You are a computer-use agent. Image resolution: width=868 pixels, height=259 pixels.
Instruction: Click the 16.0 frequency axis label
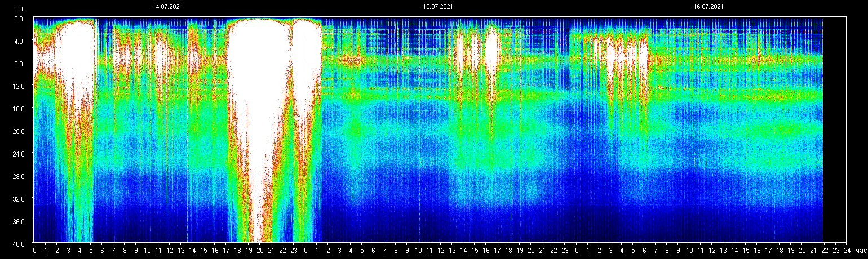tap(17, 108)
